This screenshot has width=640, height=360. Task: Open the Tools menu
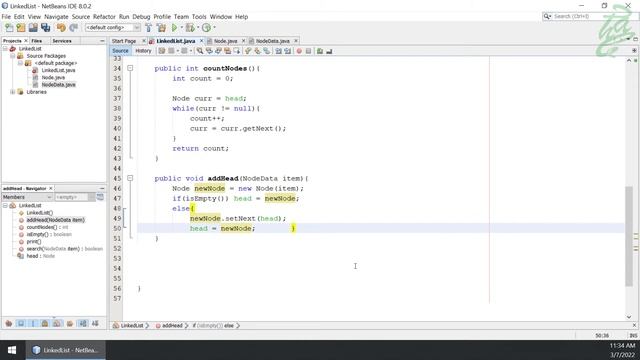[x=199, y=17]
